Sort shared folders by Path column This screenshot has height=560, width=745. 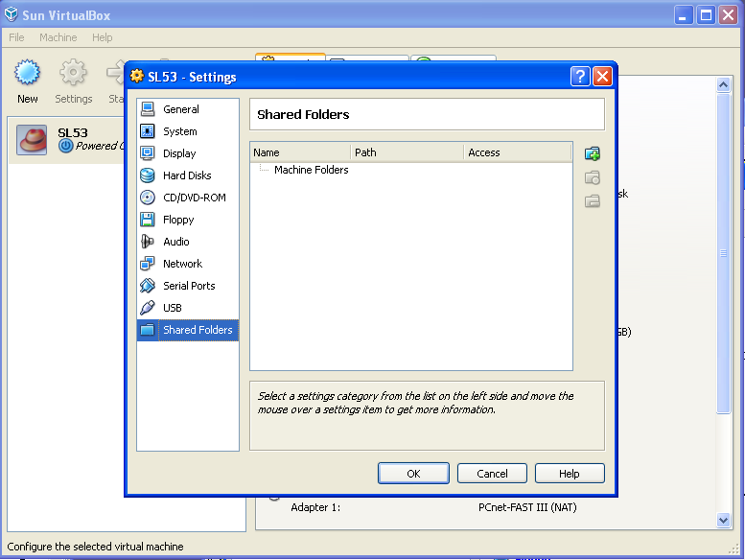(x=407, y=152)
